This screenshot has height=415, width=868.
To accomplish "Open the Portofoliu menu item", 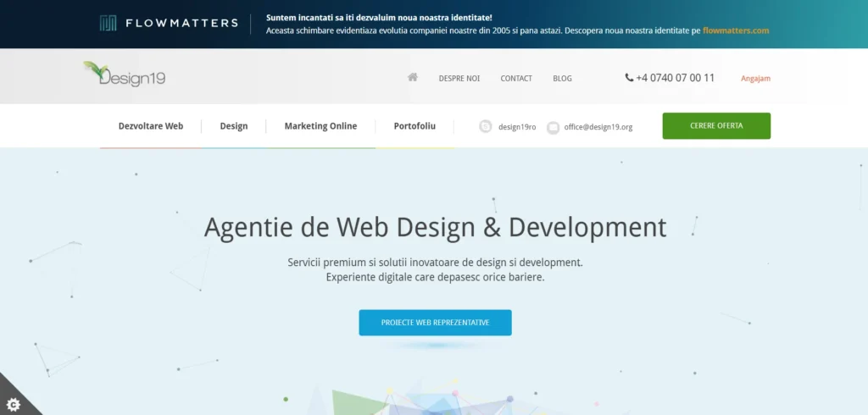I will [415, 126].
